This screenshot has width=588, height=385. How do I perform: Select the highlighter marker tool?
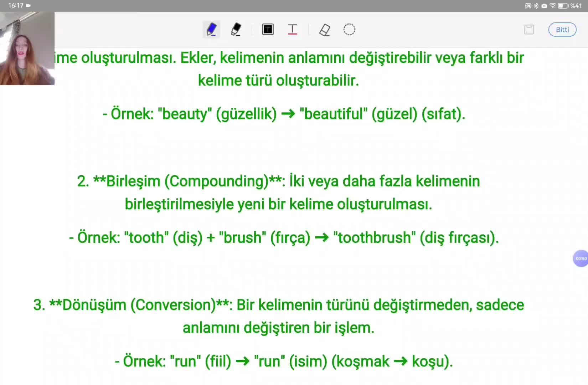pyautogui.click(x=236, y=30)
